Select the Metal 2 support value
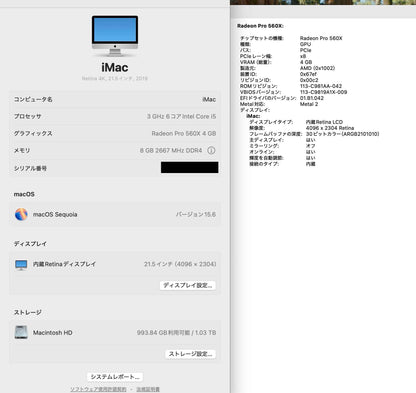Image resolution: width=416 pixels, height=393 pixels. pos(309,104)
